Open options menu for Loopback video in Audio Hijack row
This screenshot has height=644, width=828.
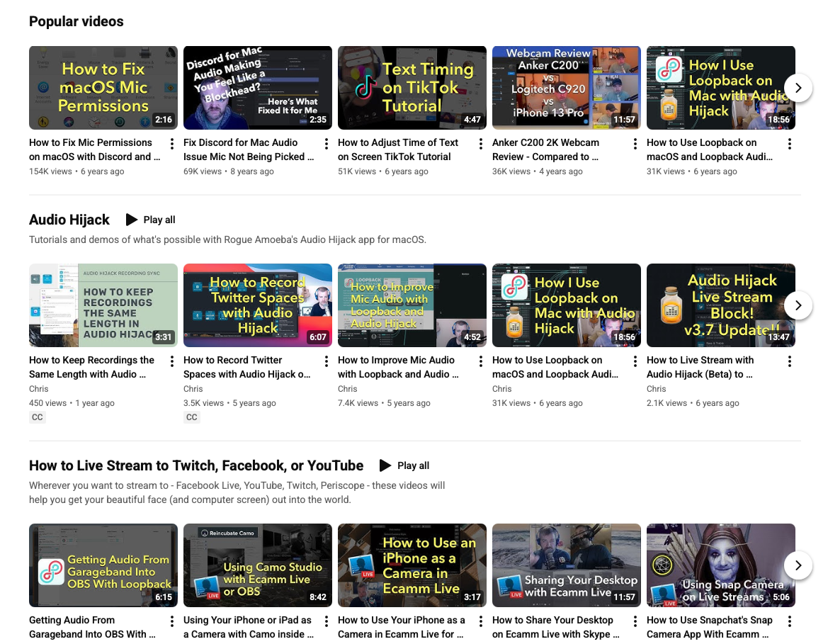(x=635, y=361)
